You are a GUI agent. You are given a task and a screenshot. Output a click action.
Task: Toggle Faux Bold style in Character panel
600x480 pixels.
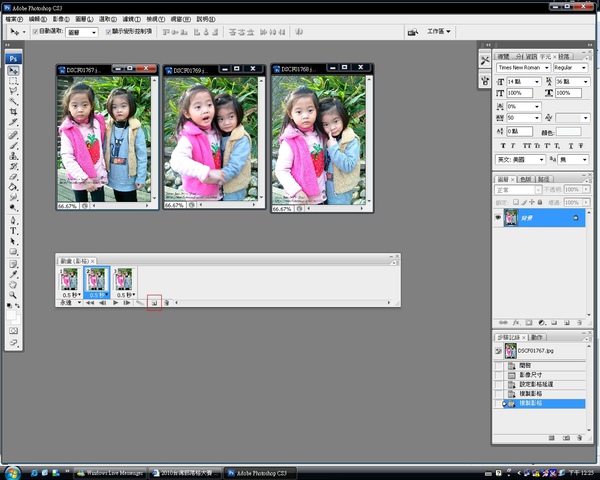(x=503, y=145)
